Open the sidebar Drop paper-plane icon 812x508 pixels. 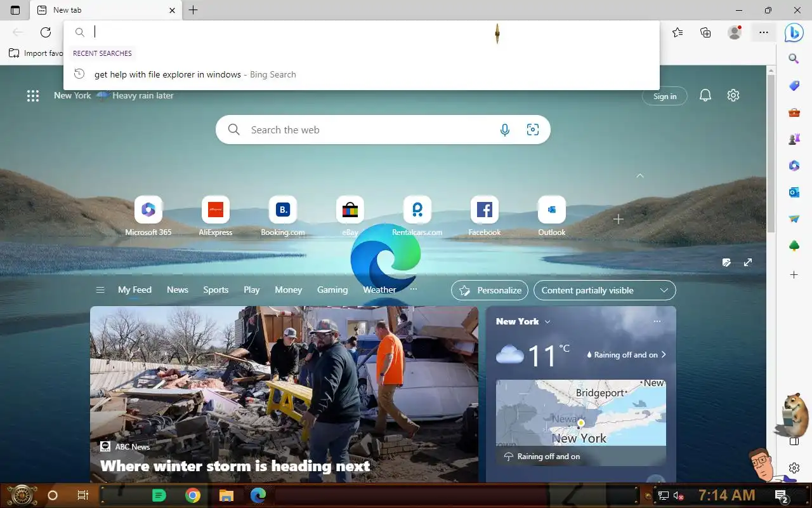[794, 219]
